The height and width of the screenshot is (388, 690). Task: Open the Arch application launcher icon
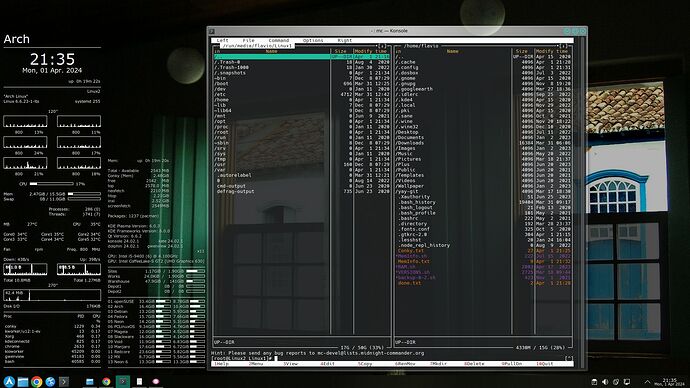pyautogui.click(x=9, y=381)
